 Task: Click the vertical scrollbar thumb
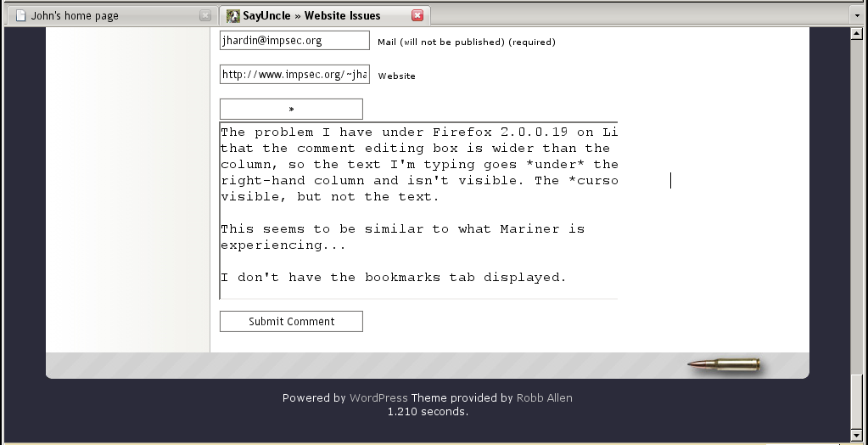(856, 401)
